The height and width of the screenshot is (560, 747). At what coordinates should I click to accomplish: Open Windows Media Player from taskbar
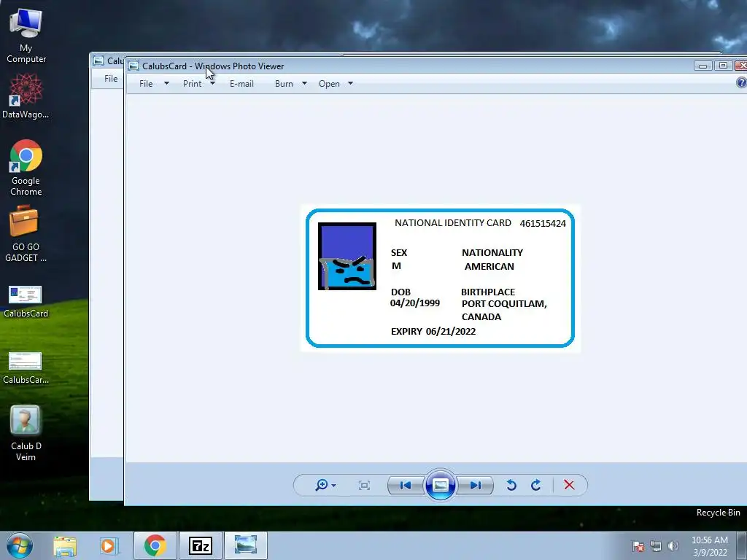pos(109,545)
